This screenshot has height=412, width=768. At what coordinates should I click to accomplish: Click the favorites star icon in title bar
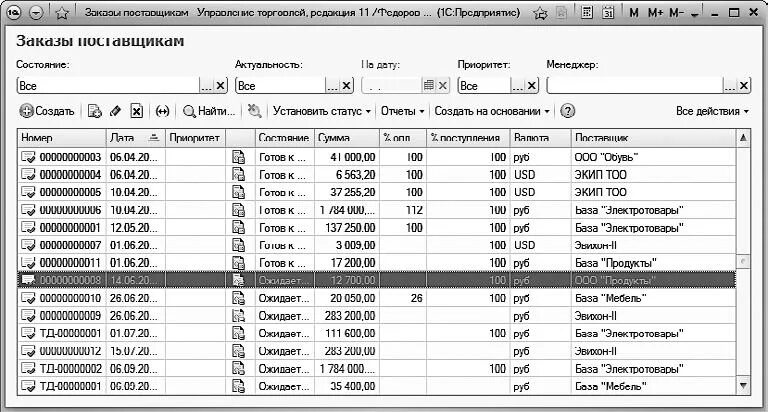(61, 13)
